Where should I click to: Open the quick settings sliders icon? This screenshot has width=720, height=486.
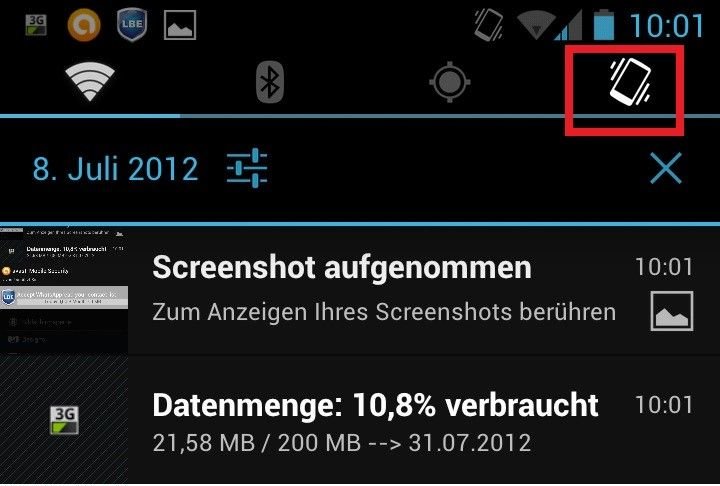(247, 168)
